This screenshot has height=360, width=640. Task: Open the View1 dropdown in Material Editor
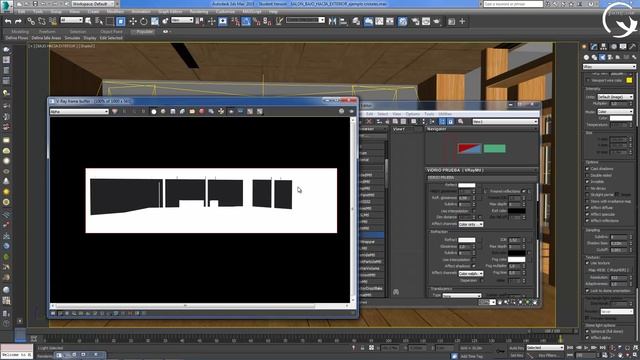(x=505, y=122)
